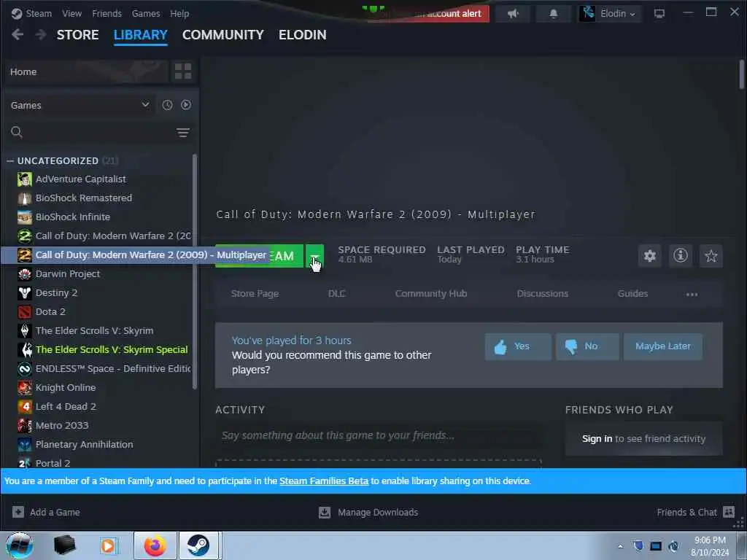The height and width of the screenshot is (560, 747).
Task: Select Darwin Project
Action: (68, 274)
